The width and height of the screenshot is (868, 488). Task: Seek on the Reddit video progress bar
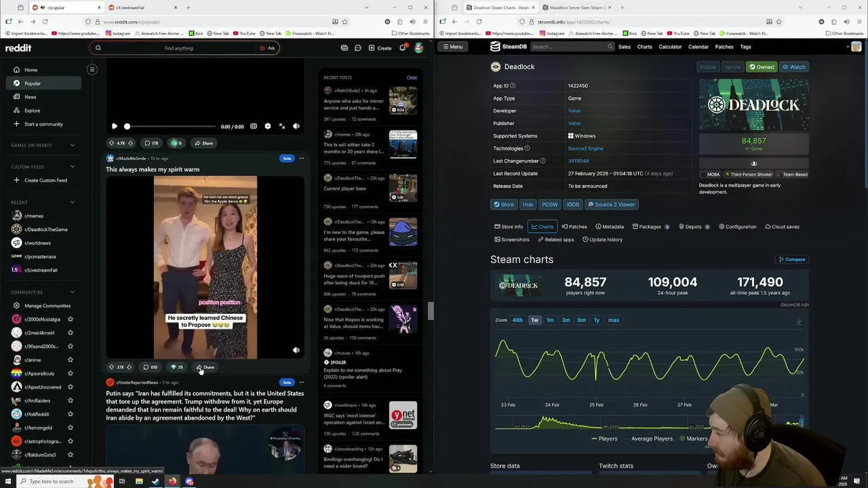170,127
